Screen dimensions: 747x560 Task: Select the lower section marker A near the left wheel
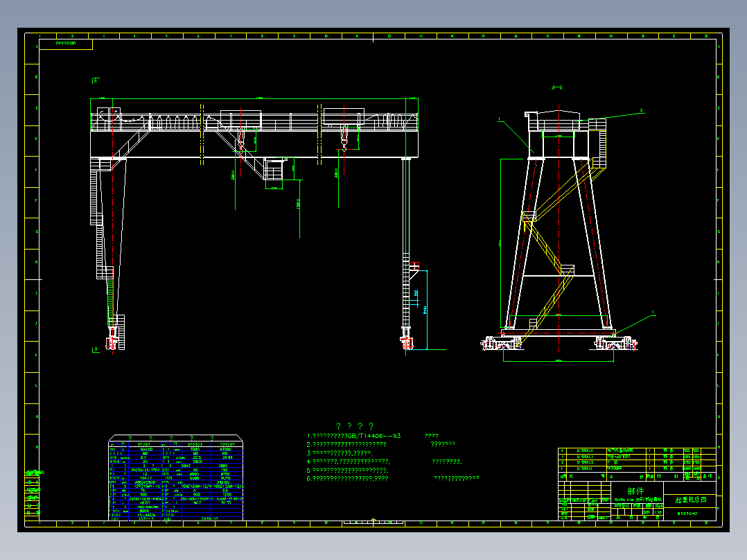pos(96,349)
